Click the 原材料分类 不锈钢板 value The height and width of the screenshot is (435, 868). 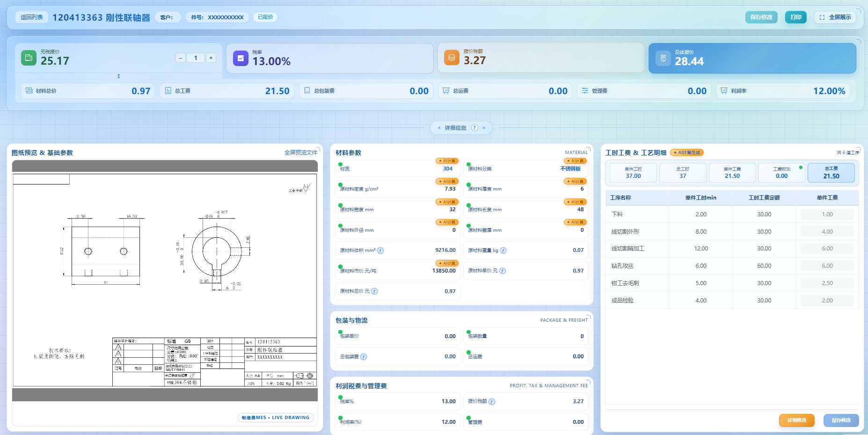(570, 169)
